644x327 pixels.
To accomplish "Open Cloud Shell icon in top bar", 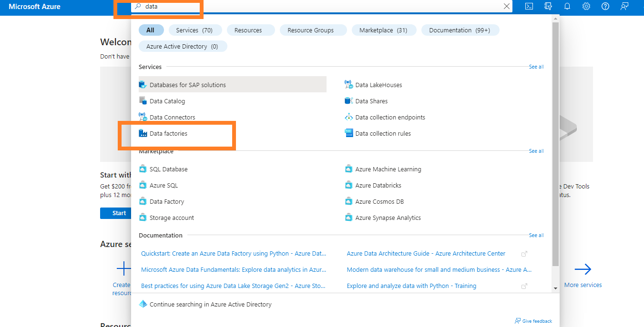I will [x=529, y=7].
